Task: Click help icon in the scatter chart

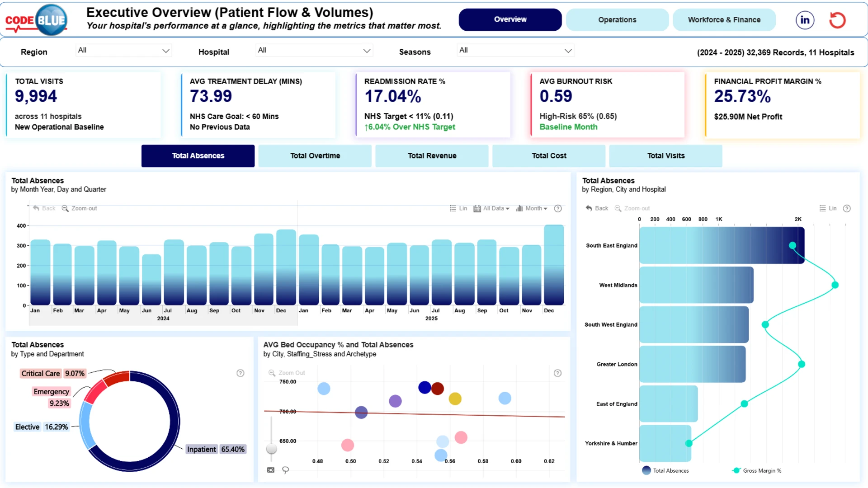Action: tap(558, 373)
